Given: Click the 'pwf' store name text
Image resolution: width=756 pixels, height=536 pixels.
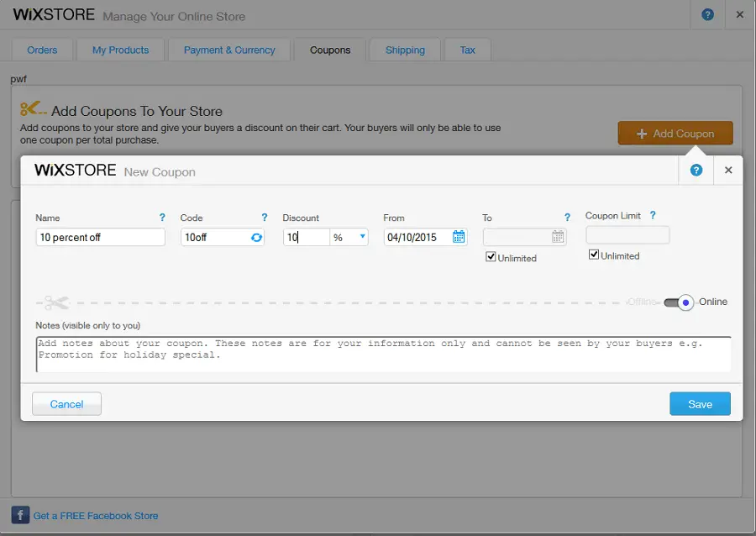Looking at the screenshot, I should click(x=18, y=79).
